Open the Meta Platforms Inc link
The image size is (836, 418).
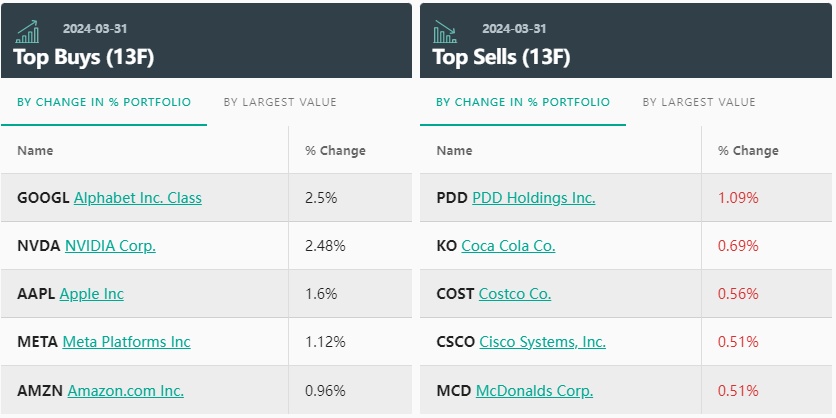(126, 342)
